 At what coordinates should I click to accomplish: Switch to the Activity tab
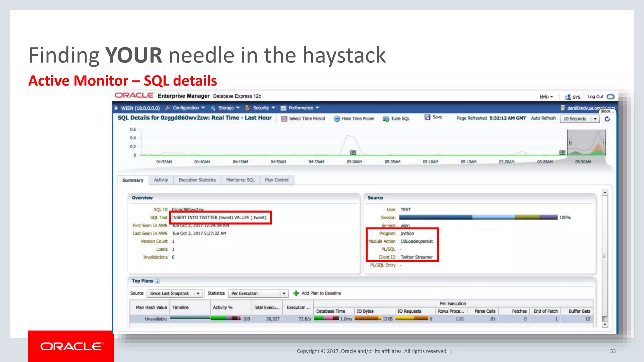161,180
